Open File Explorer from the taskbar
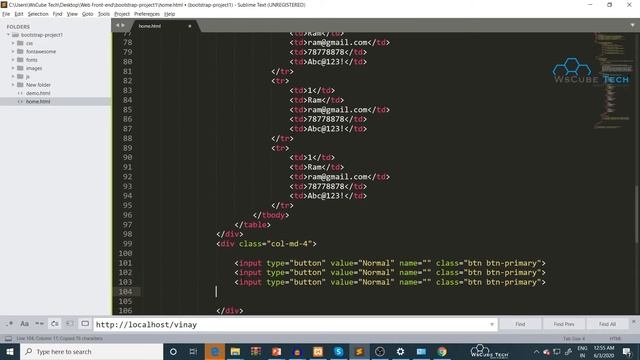This screenshot has height=360, width=640. point(235,351)
